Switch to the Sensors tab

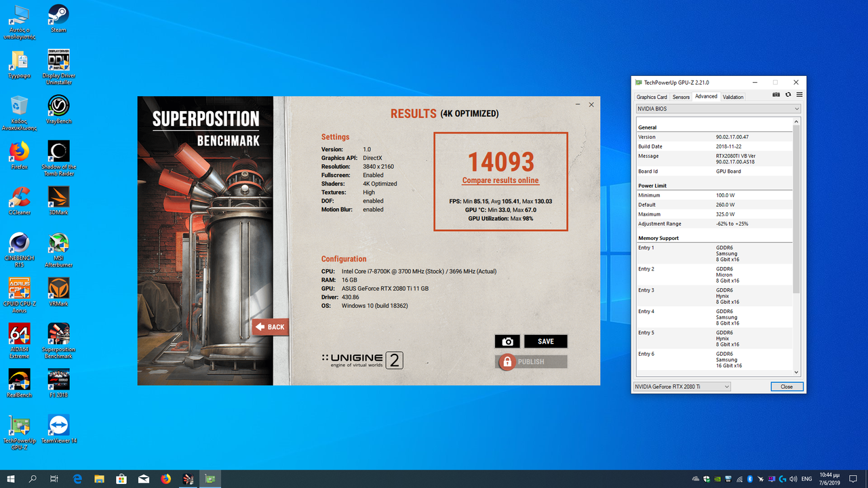[x=681, y=97]
